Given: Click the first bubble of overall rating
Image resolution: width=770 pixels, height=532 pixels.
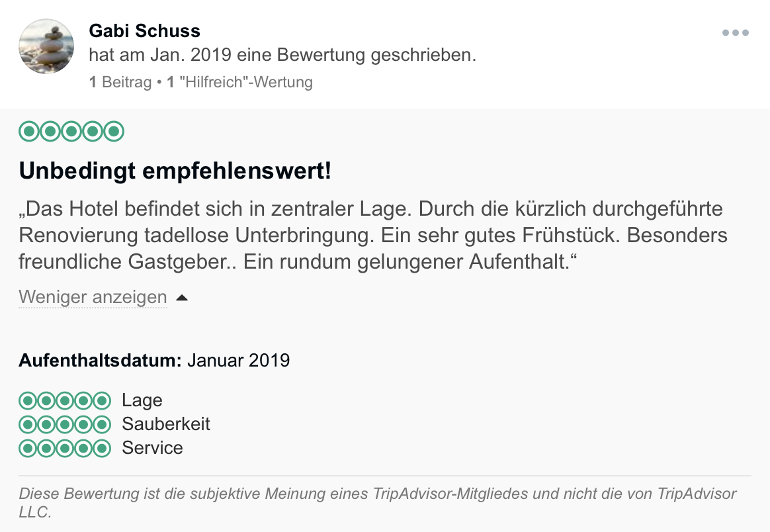Looking at the screenshot, I should (x=29, y=132).
